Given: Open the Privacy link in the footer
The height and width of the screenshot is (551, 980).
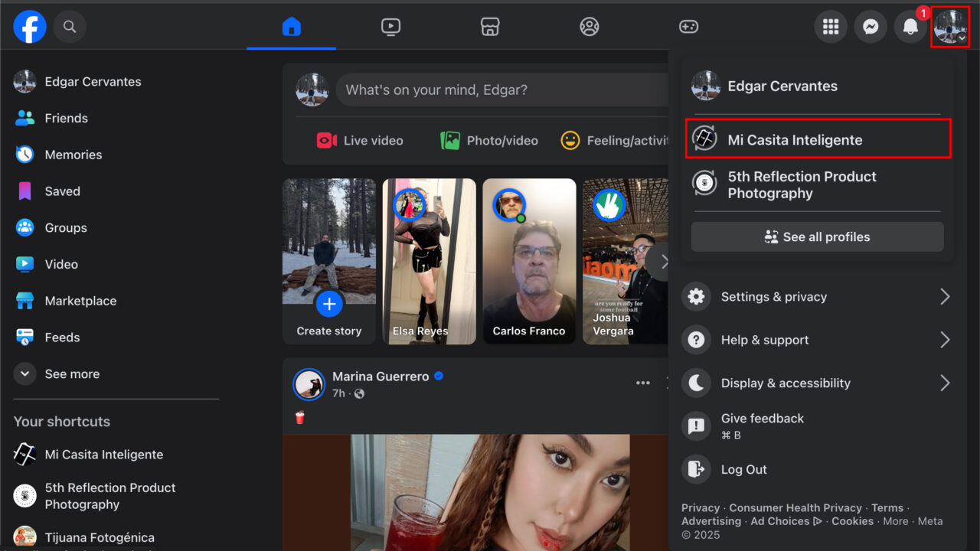Looking at the screenshot, I should pyautogui.click(x=700, y=507).
